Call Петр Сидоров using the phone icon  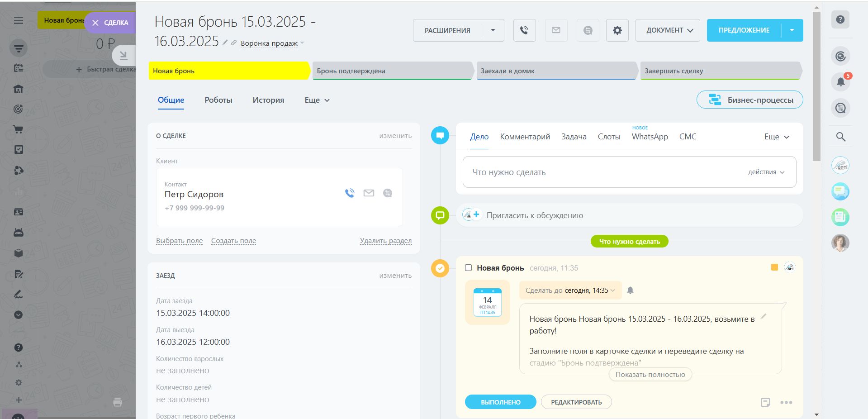tap(350, 193)
